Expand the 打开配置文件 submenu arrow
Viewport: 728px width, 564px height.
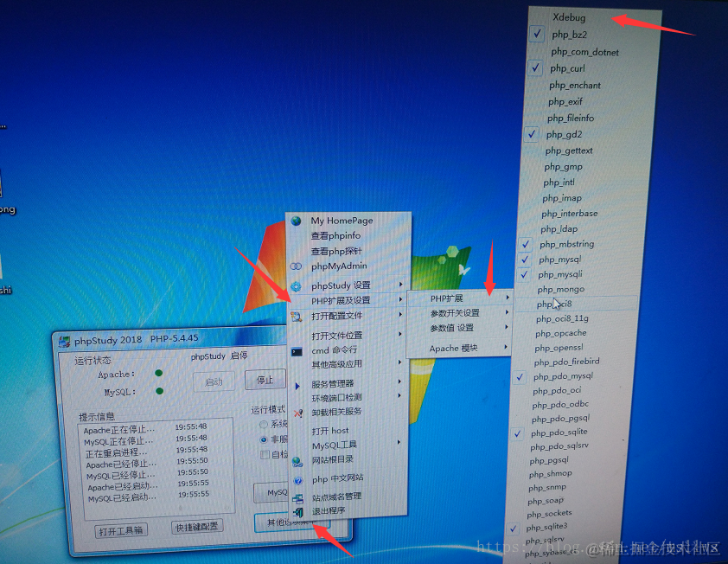[x=400, y=315]
